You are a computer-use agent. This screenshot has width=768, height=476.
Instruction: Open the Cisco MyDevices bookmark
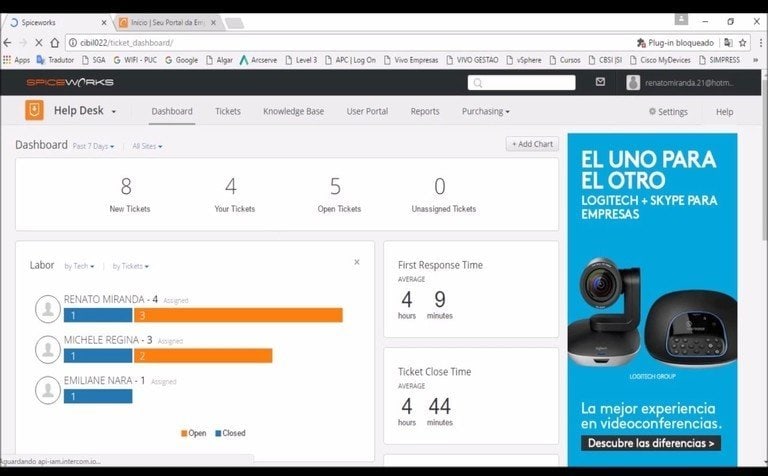pos(660,60)
